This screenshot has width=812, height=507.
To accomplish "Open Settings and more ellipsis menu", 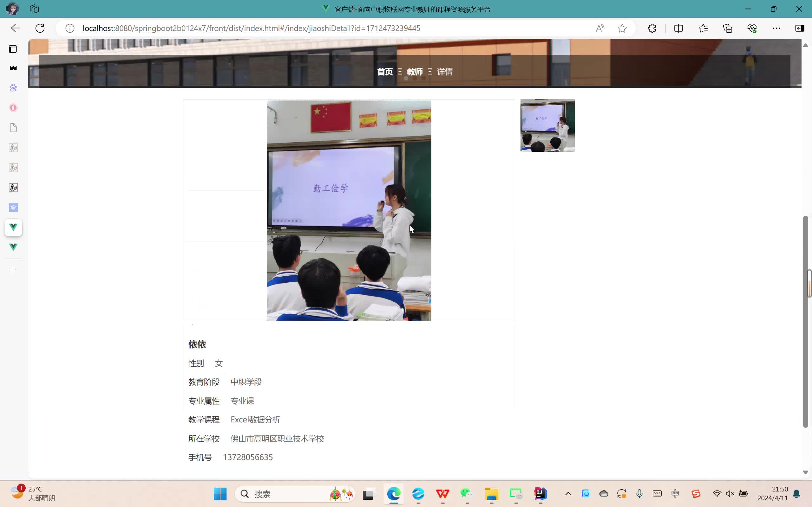I will click(x=776, y=28).
